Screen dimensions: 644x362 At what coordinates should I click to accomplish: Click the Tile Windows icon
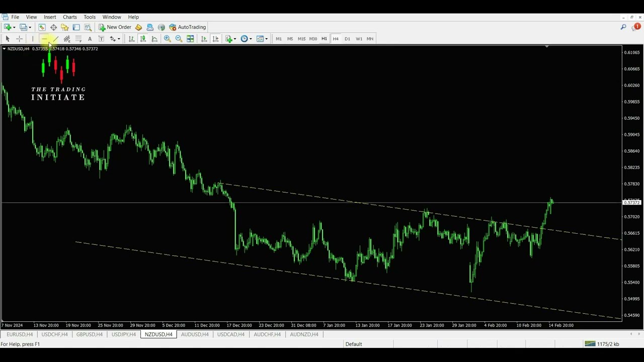click(x=190, y=39)
